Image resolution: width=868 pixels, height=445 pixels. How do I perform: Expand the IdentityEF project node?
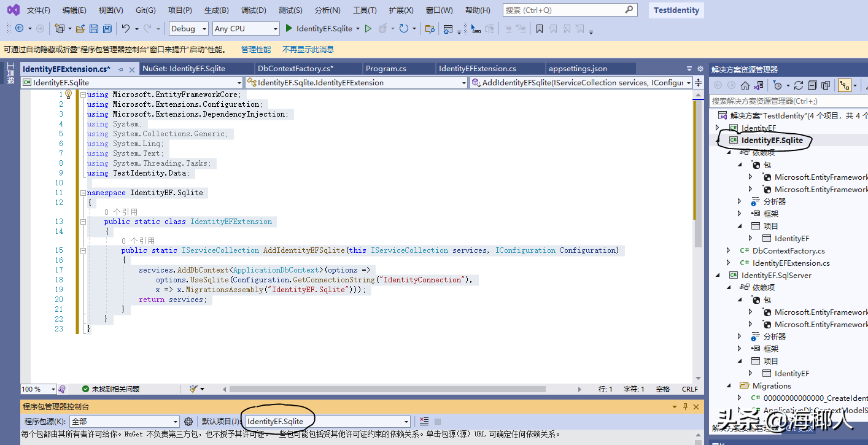pyautogui.click(x=718, y=128)
